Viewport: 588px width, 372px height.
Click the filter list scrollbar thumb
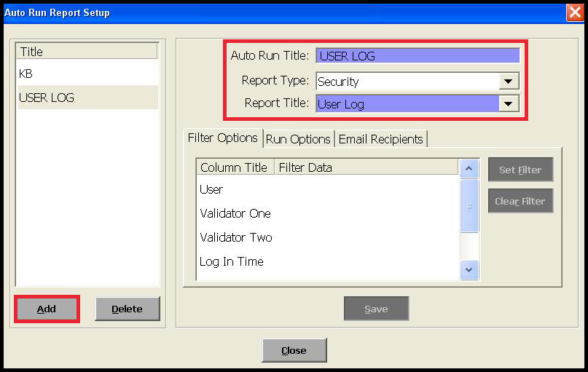[x=470, y=206]
